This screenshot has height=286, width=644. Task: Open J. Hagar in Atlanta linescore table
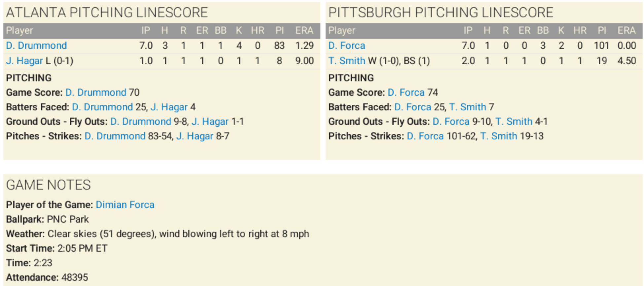[x=24, y=61]
